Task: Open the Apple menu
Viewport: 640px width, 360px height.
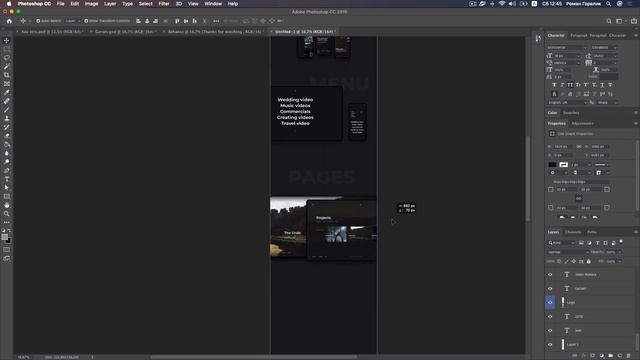Action: point(9,4)
